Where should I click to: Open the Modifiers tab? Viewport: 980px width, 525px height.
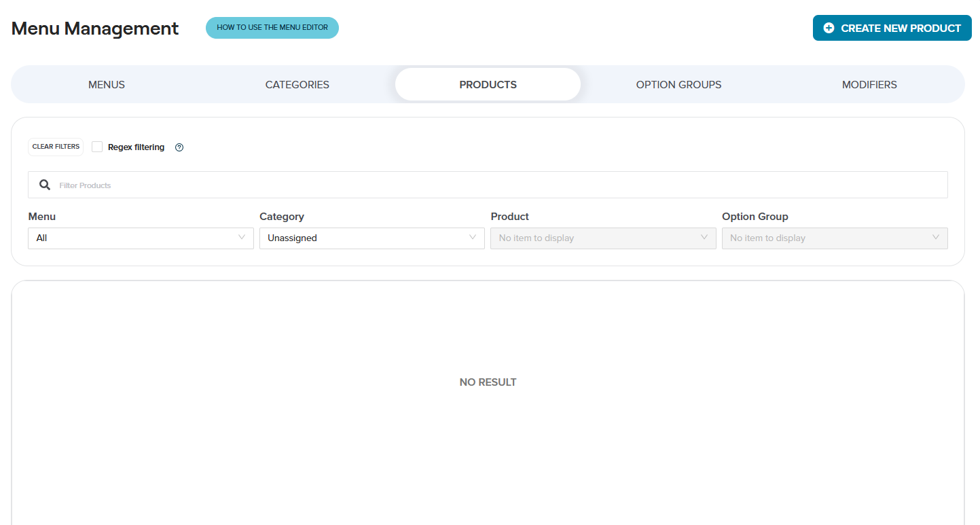click(869, 84)
